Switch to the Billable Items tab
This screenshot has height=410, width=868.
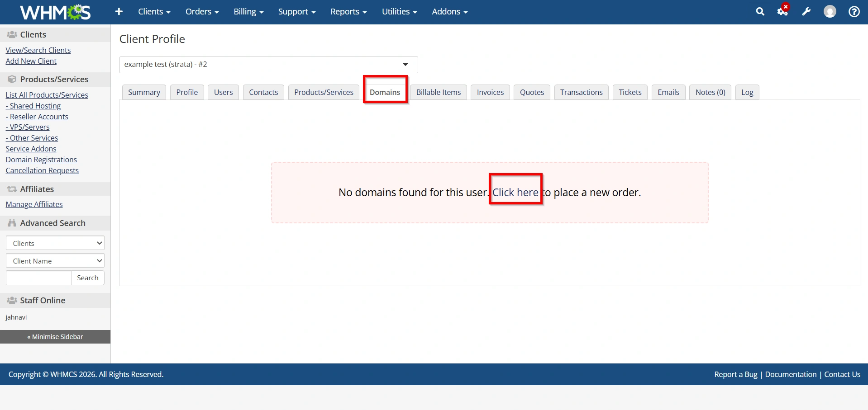tap(439, 92)
